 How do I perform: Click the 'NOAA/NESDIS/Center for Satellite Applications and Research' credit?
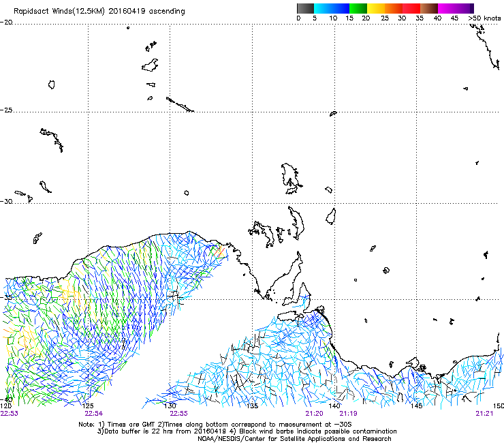294,439
